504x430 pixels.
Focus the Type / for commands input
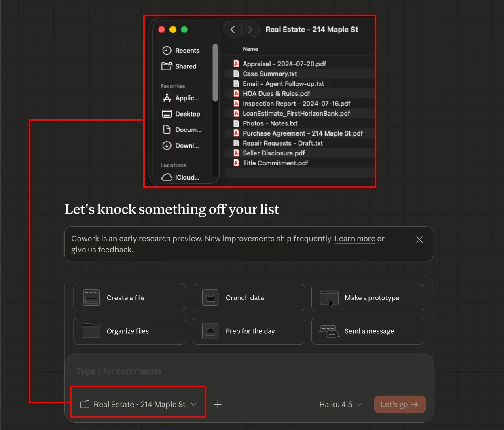[249, 371]
